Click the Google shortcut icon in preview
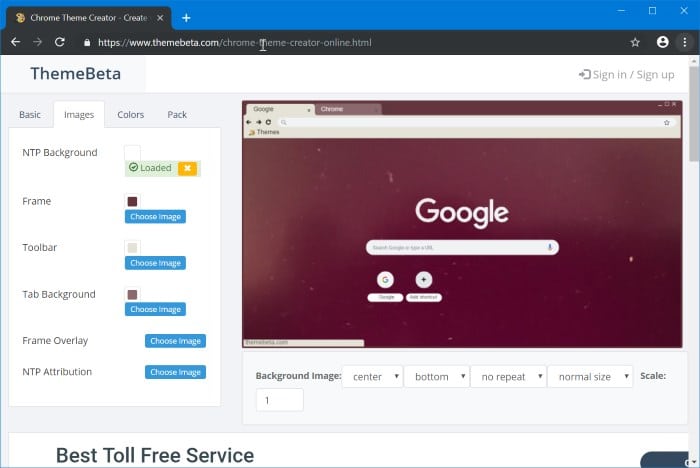The image size is (700, 468). [385, 280]
